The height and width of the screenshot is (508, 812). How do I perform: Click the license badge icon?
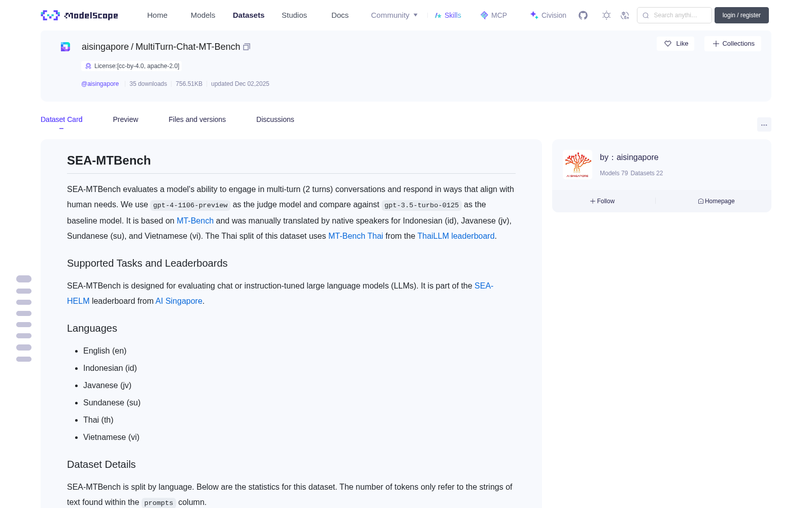coord(88,66)
